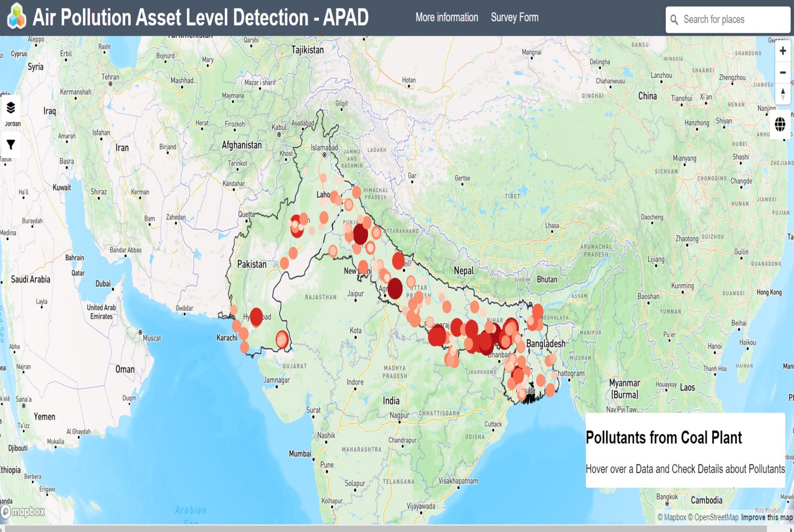This screenshot has height=532, width=794.
Task: Click the Mumbai city label
Action: [300, 454]
